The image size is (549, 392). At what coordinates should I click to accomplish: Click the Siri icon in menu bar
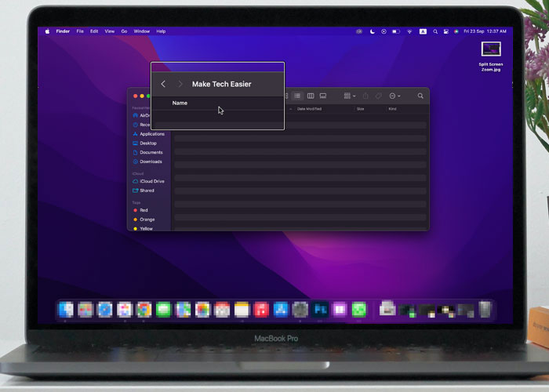[456, 31]
